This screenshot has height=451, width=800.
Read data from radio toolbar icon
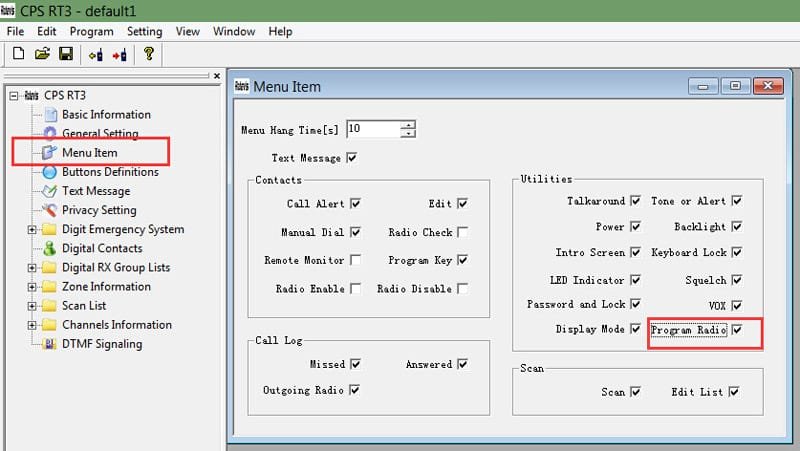pos(95,55)
